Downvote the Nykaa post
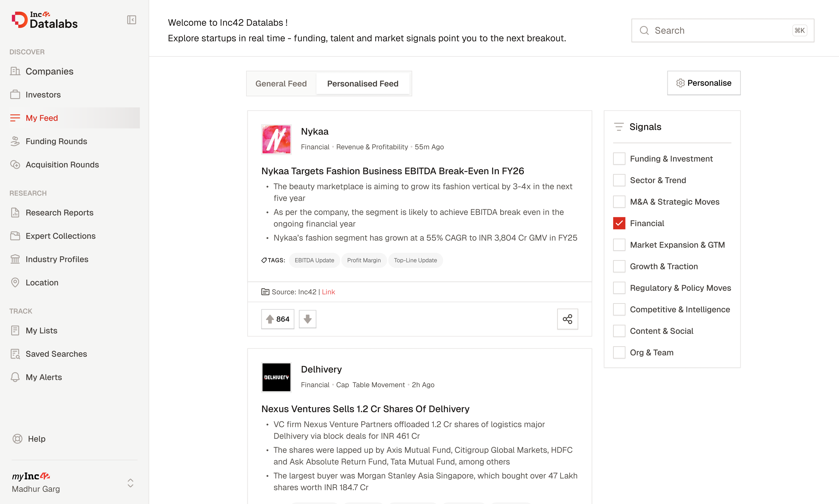 [307, 319]
